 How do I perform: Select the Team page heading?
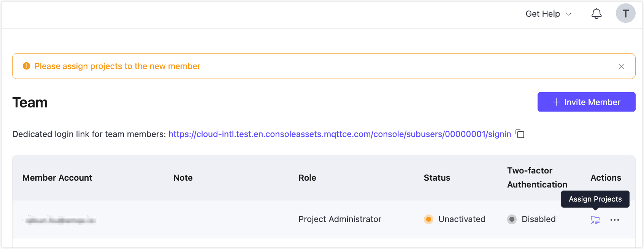(30, 102)
